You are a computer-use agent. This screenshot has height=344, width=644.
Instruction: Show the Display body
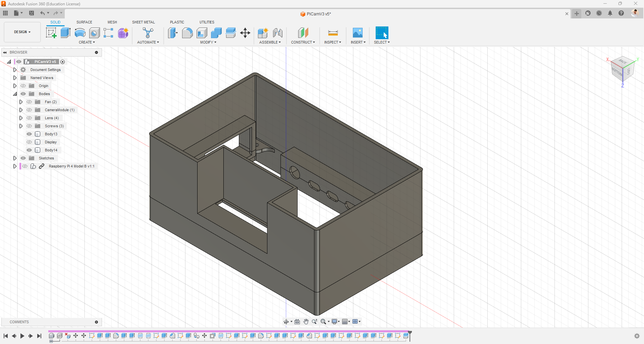point(29,142)
